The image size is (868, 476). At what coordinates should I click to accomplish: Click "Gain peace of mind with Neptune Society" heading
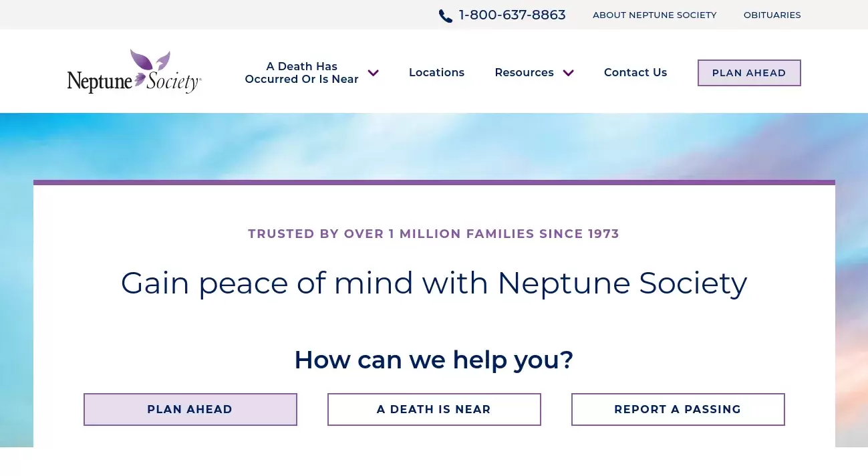434,282
